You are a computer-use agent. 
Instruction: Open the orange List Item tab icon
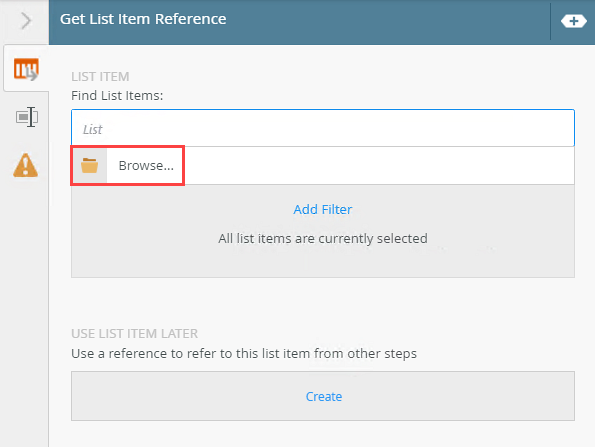point(26,69)
